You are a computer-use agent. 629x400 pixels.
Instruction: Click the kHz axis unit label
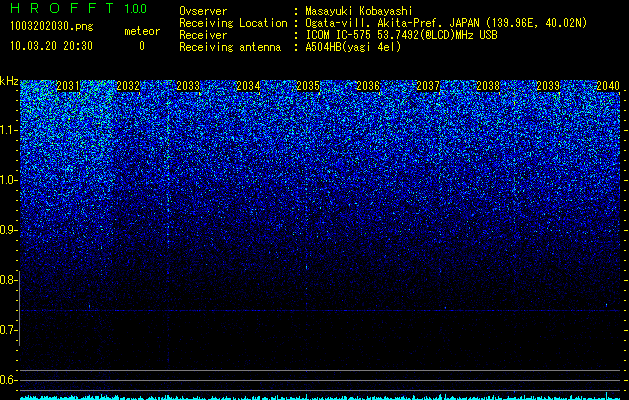(x=9, y=81)
